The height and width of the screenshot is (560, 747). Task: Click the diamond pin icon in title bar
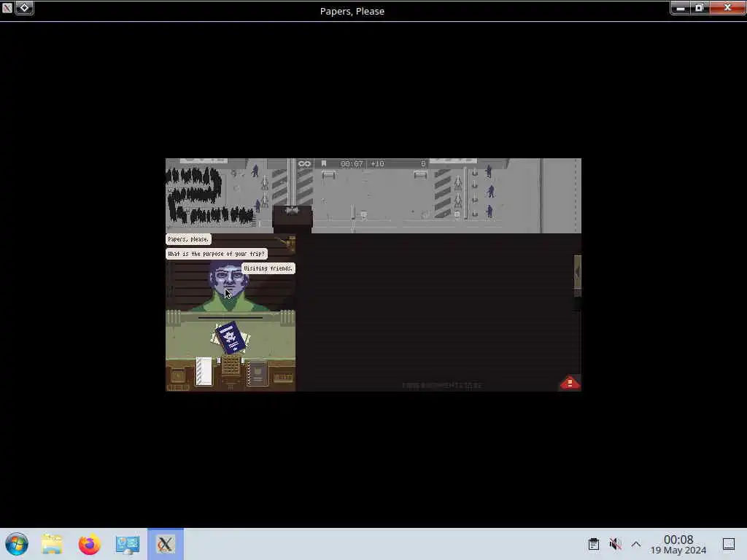[x=24, y=7]
